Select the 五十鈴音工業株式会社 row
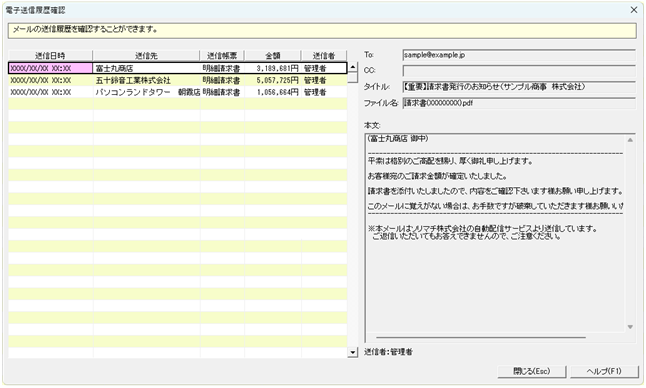This screenshot has width=646, height=388. (178, 80)
